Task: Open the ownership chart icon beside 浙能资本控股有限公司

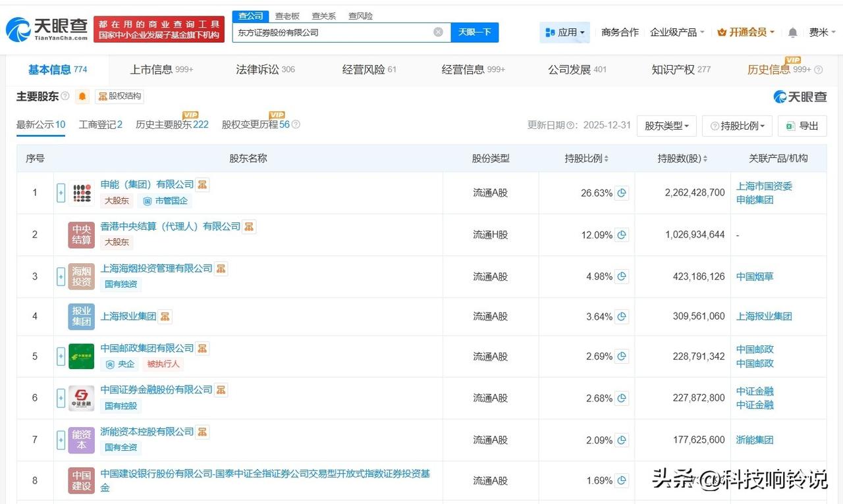Action: 203,432
